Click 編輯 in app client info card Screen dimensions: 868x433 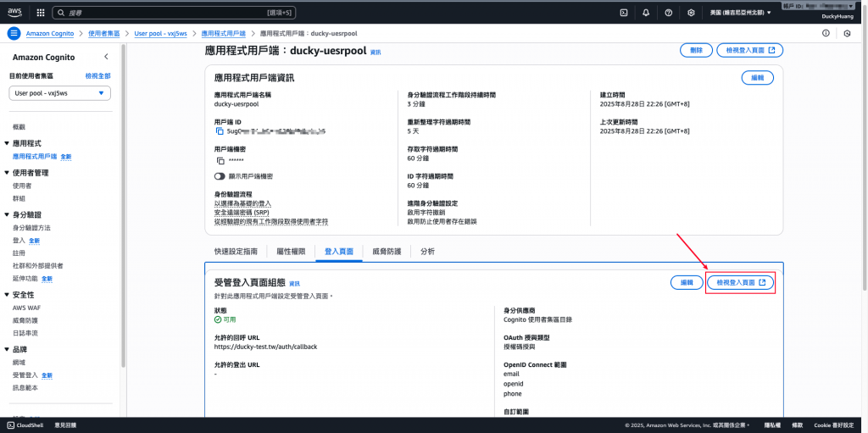tap(757, 78)
